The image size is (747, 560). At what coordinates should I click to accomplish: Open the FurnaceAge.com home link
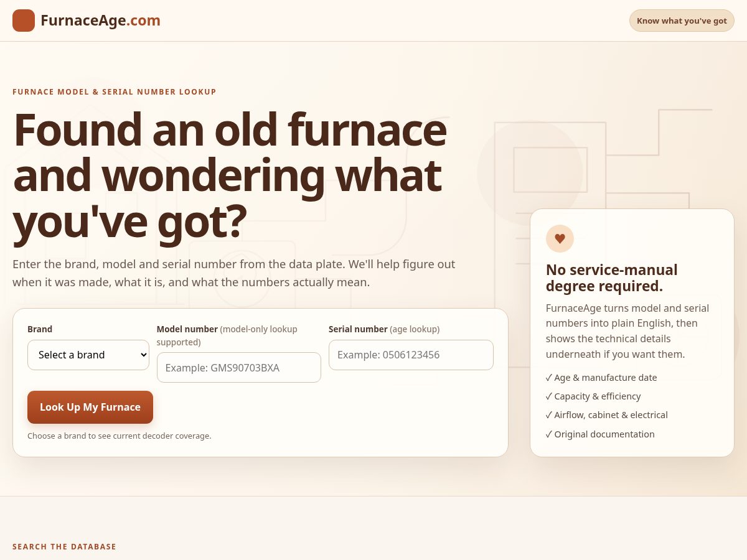[87, 21]
